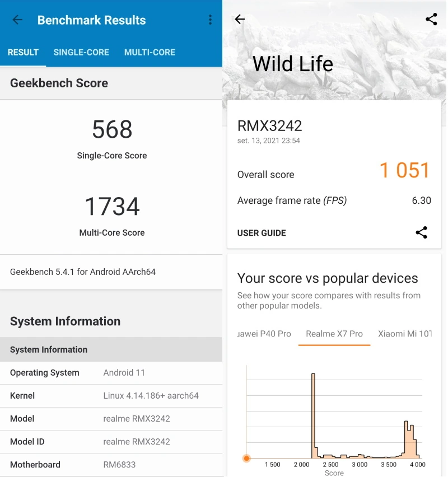Tap the overall score 1 051
The image size is (448, 477).
[x=404, y=170]
